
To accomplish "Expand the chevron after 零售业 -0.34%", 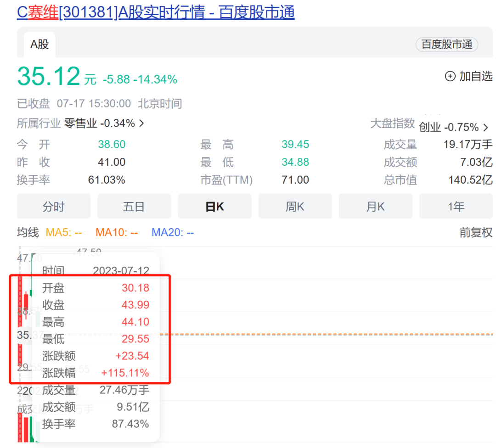I will 141,123.
